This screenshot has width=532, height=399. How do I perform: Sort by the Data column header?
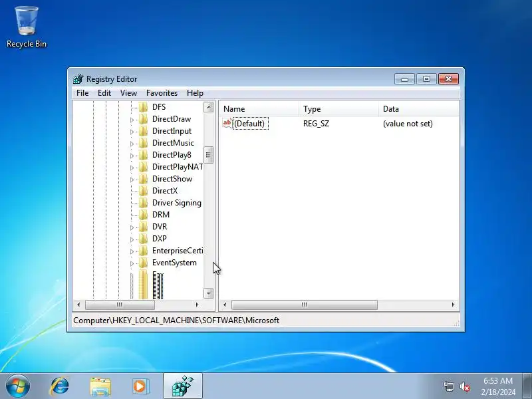(x=419, y=109)
